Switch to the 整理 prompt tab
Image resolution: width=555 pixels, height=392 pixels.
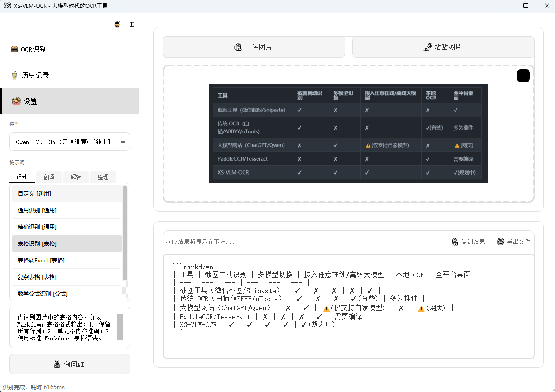tap(103, 177)
